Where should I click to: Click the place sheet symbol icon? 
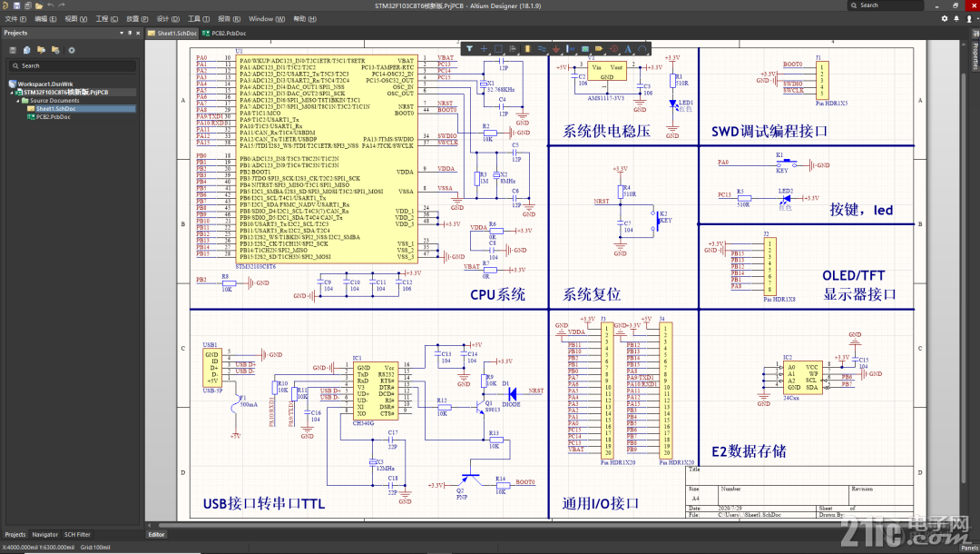coord(584,49)
